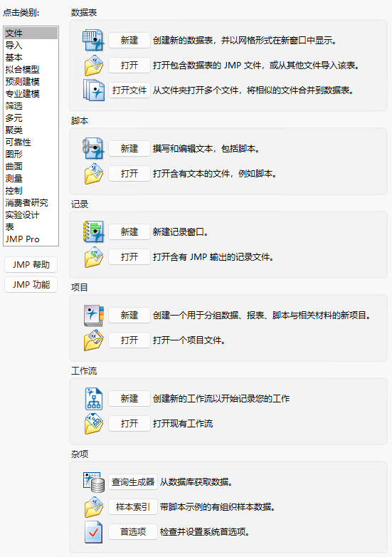This screenshot has height=557, width=392.
Task: Click the new workflow icon
Action: point(94,399)
